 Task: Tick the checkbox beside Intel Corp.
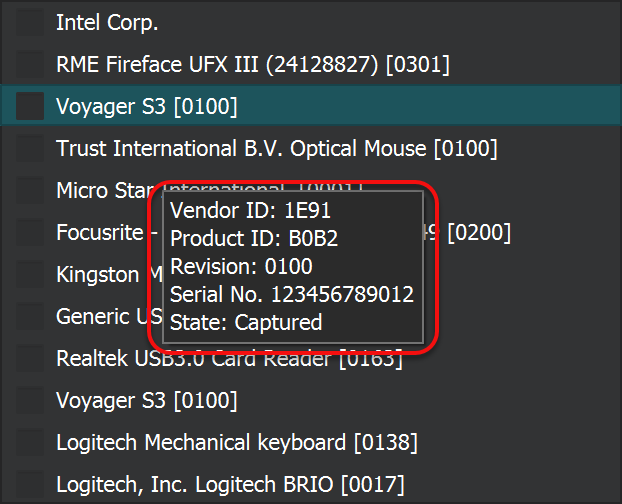click(30, 22)
